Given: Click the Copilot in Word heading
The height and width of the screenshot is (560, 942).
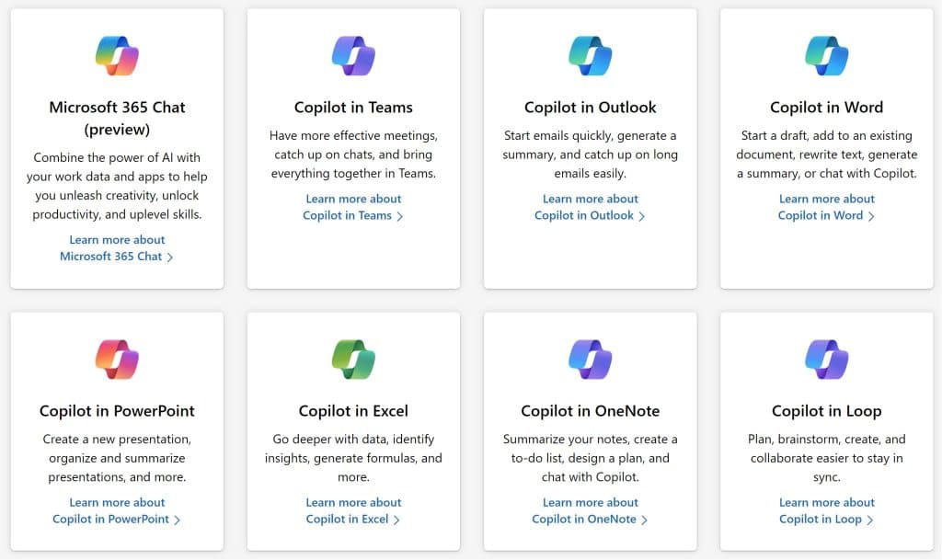Looking at the screenshot, I should tap(827, 108).
